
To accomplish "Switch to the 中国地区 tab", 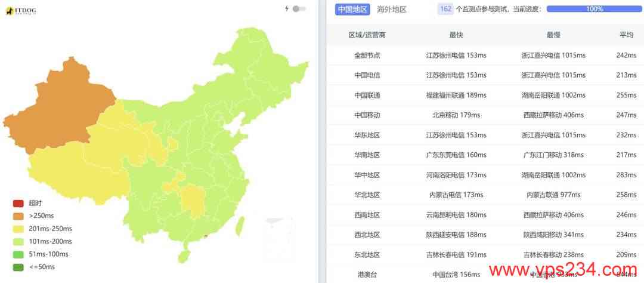I will pyautogui.click(x=353, y=9).
